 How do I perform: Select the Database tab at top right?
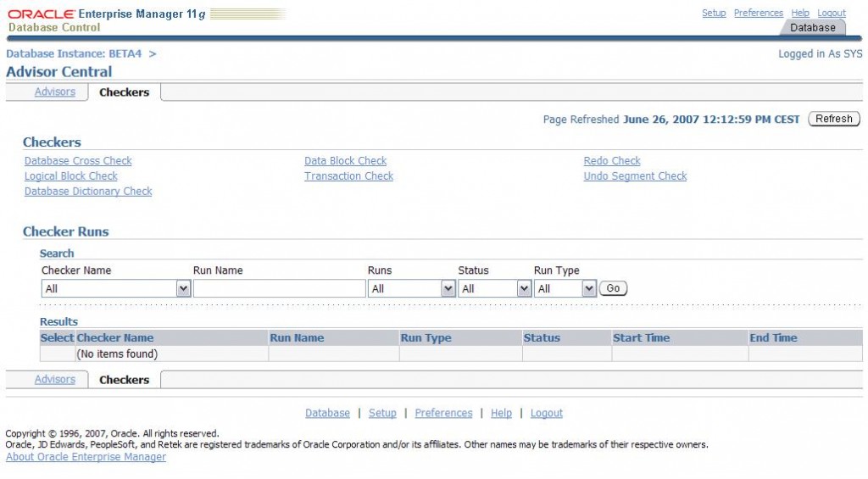pyautogui.click(x=812, y=28)
